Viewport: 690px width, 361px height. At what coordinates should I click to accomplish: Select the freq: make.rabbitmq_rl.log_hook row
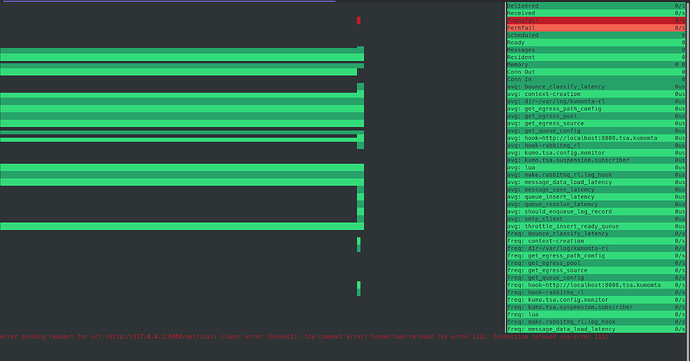click(596, 321)
